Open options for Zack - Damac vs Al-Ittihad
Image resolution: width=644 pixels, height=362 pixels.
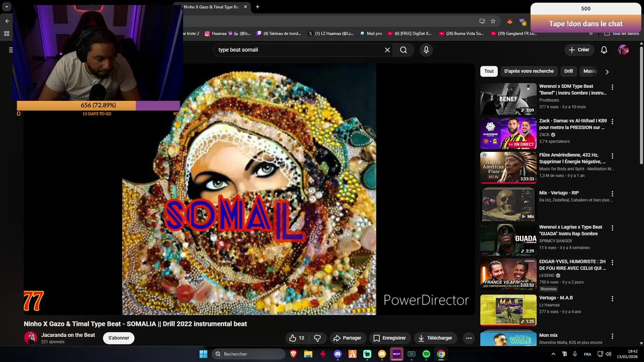pos(612,122)
